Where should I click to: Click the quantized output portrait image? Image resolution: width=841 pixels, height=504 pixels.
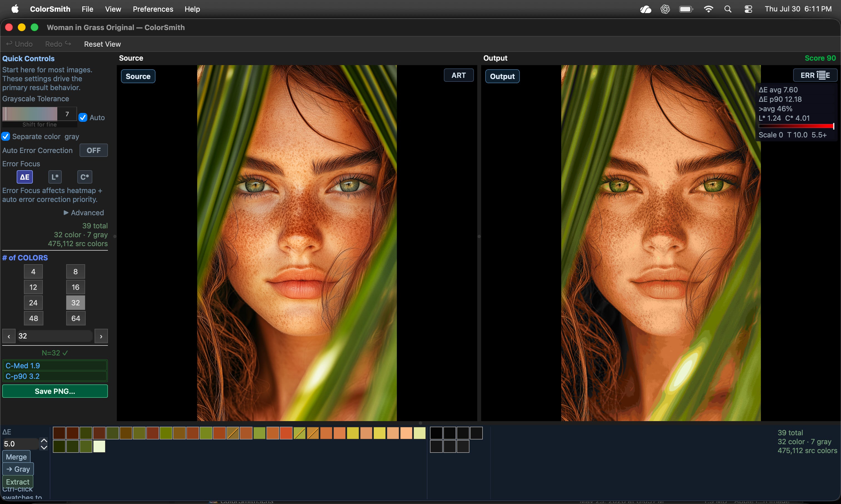pos(661,243)
